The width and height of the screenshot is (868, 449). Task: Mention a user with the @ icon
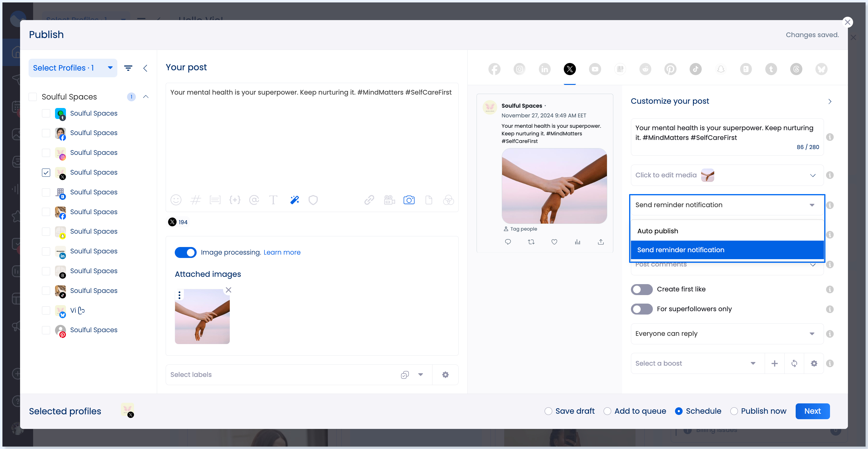[x=254, y=200]
